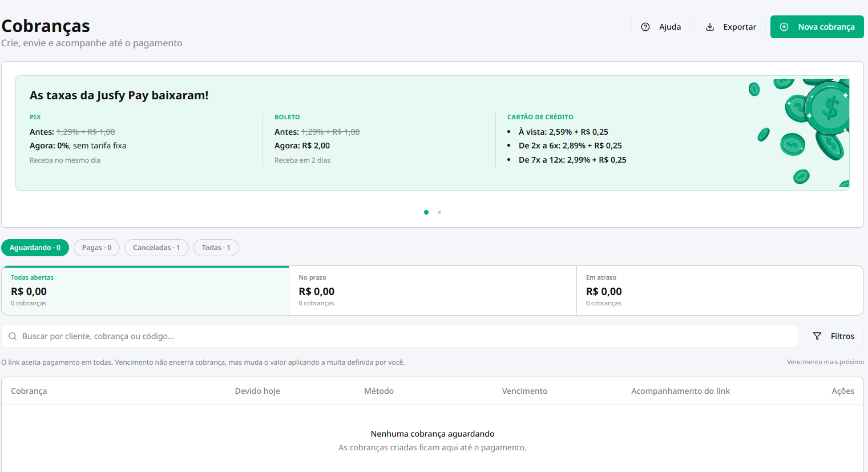Viewport: 868px width, 472px height.
Task: Click the question mark Ajuda icon
Action: 645,27
